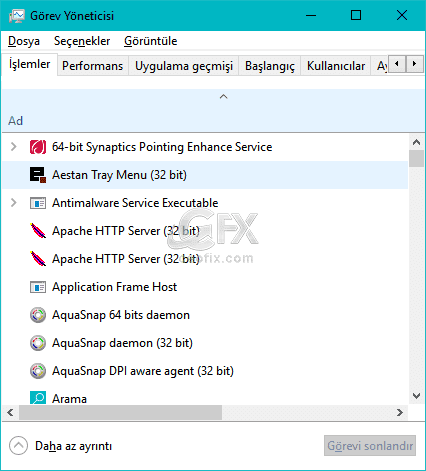
Task: Open the Görüntüle menu
Action: point(150,41)
